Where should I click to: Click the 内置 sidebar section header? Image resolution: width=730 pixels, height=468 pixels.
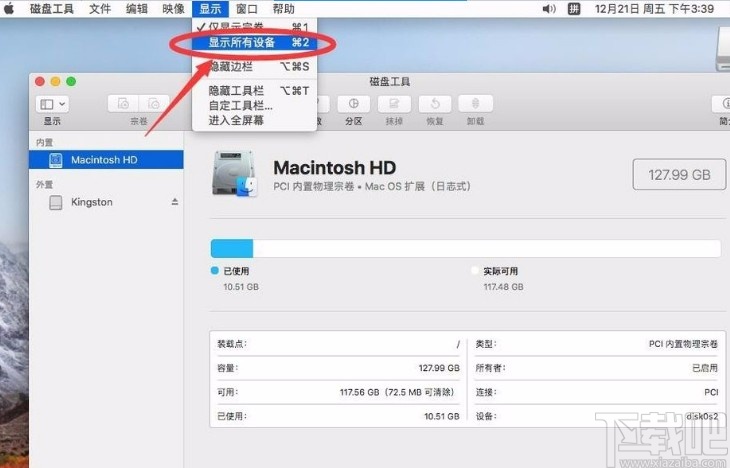click(x=45, y=142)
